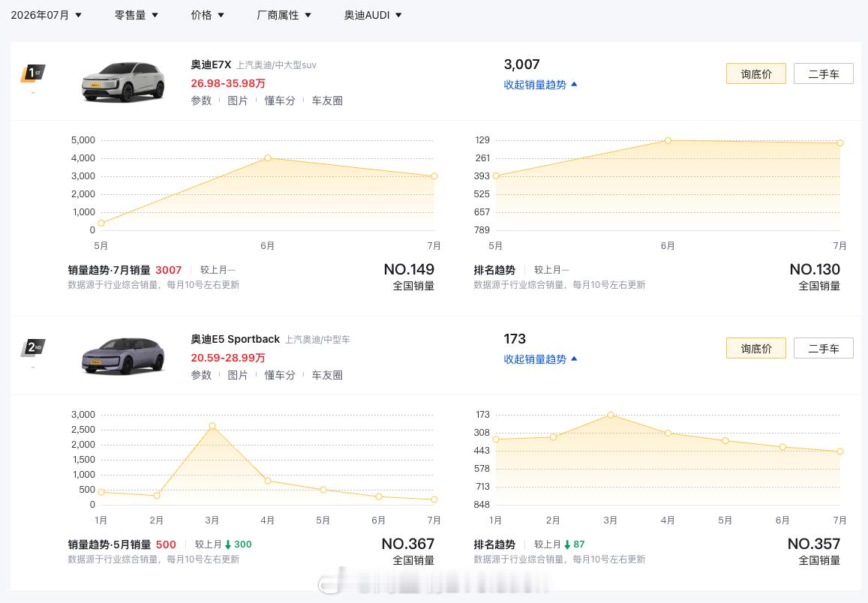This screenshot has width=868, height=603.
Task: Open the 奥迪E7X model title link
Action: [x=211, y=64]
